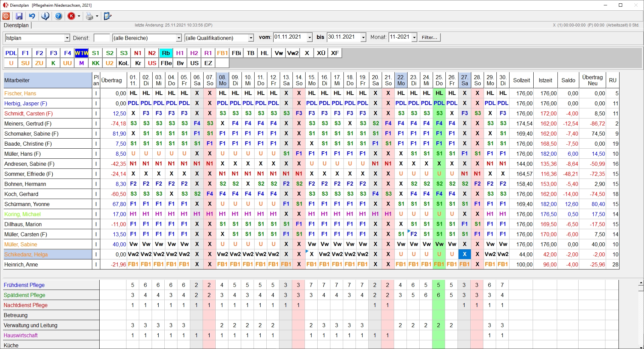Click the checklist edit icon in toolbar
The image size is (644, 349).
tap(107, 16)
